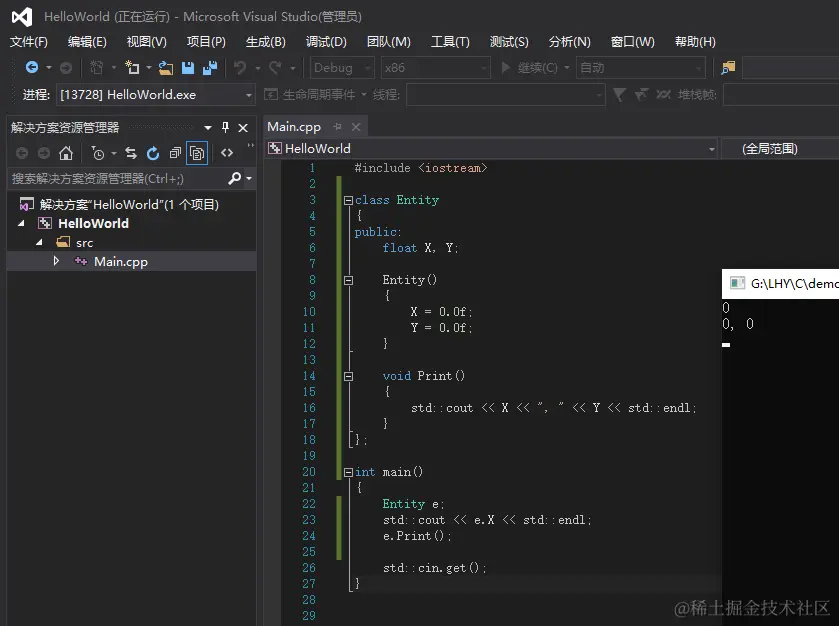Open the process dropdown showing HelloWorld.exe
Viewport: 839px width, 626px height.
(249, 95)
